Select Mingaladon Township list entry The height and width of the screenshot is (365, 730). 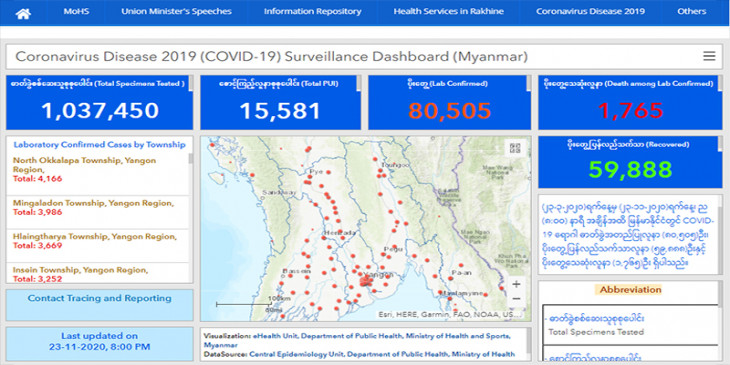coord(97,212)
